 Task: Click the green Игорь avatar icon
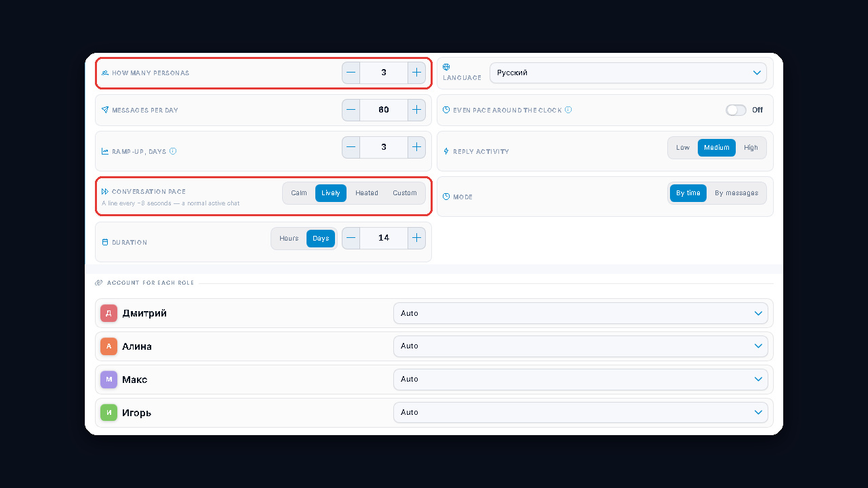(108, 412)
